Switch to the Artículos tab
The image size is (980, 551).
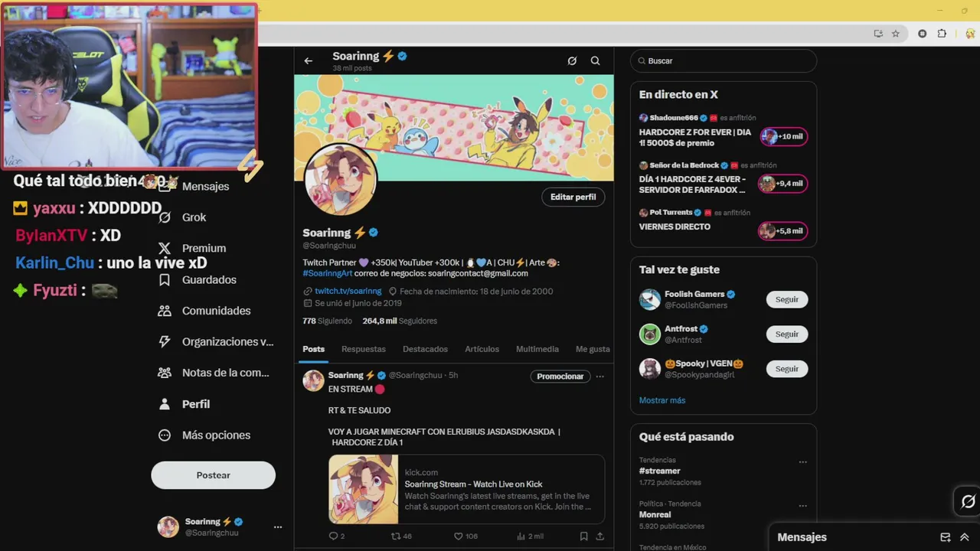(482, 349)
